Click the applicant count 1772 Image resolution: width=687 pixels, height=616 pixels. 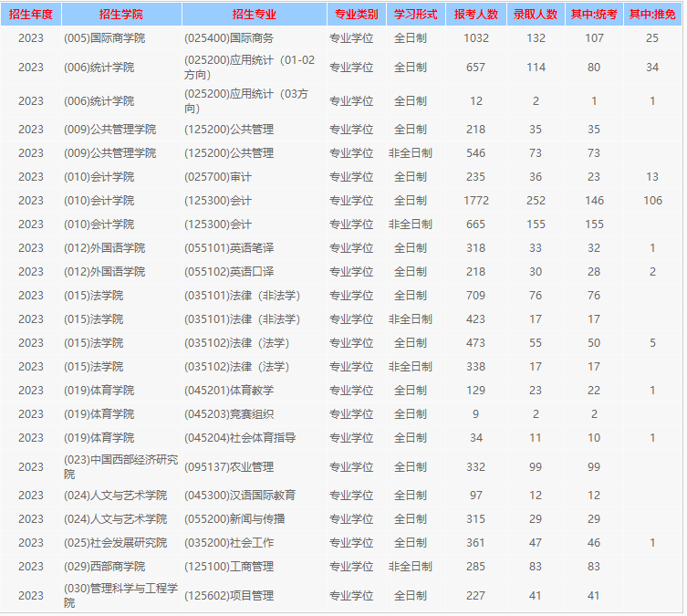(x=476, y=201)
